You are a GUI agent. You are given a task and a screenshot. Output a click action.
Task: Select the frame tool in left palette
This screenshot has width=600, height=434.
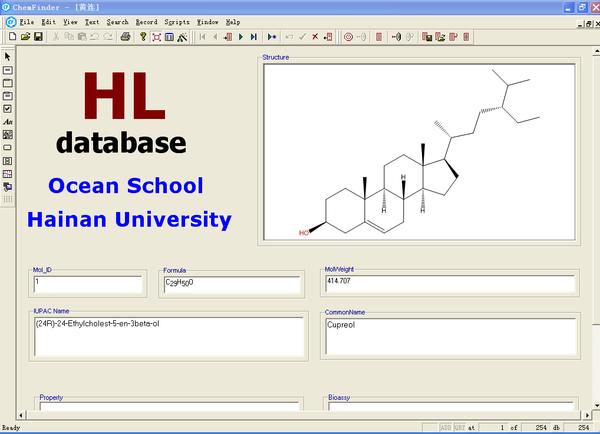tap(8, 83)
